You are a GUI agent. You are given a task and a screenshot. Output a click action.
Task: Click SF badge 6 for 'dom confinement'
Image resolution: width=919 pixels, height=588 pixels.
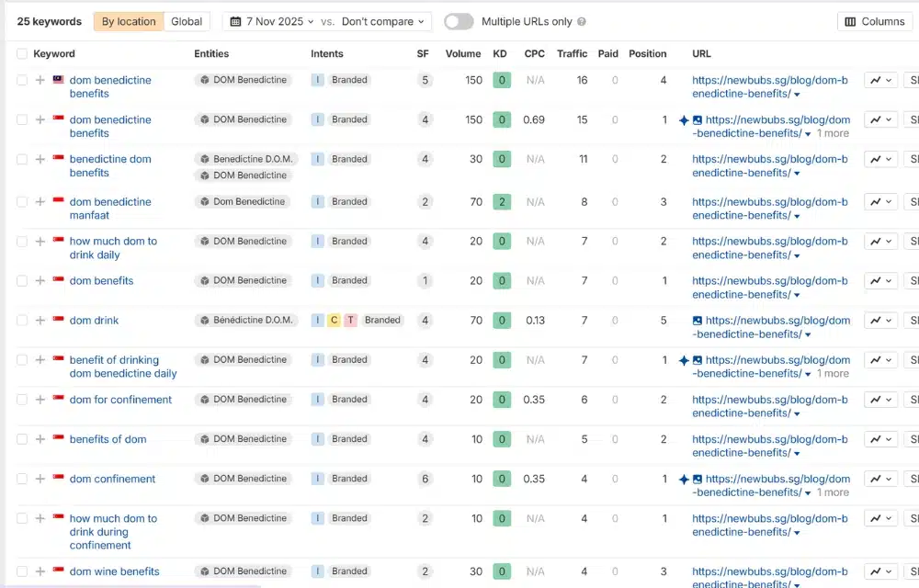[x=425, y=479]
